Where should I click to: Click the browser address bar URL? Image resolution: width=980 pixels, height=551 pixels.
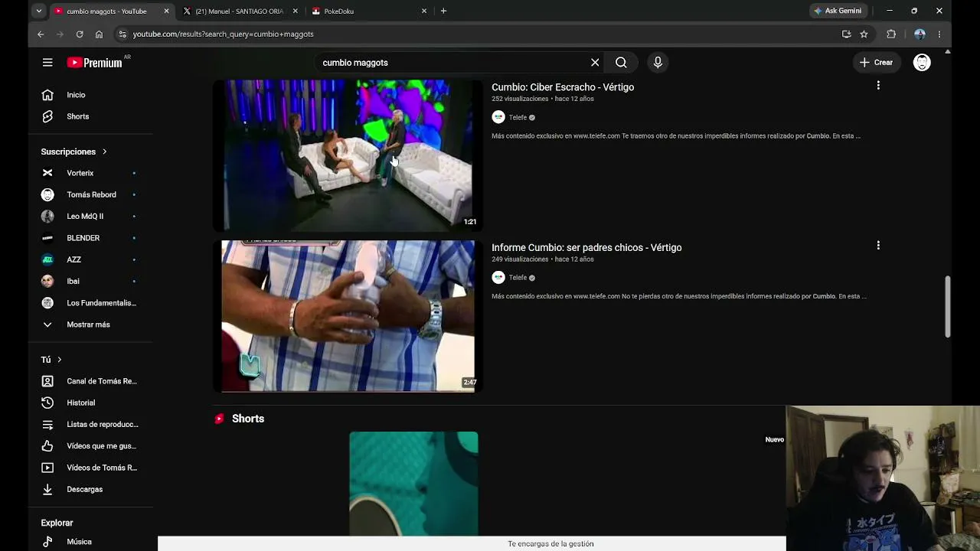tap(223, 34)
